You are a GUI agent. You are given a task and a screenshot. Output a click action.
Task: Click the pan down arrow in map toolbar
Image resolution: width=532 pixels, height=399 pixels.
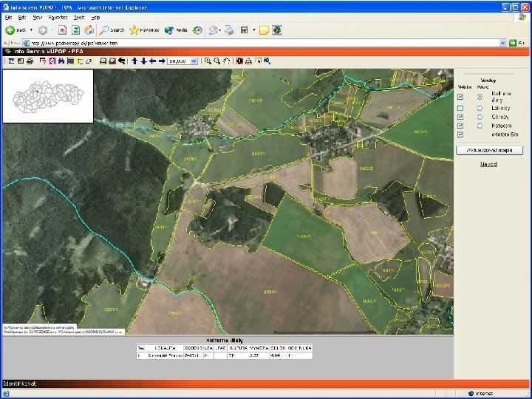[143, 62]
